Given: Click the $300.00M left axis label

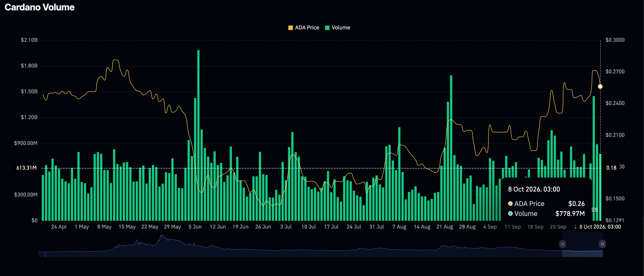Looking at the screenshot, I should [x=26, y=195].
